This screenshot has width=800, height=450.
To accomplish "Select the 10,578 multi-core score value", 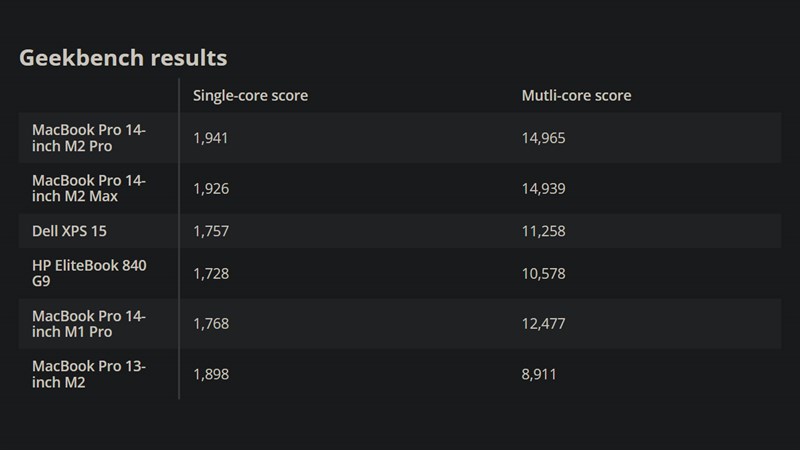I will click(544, 274).
